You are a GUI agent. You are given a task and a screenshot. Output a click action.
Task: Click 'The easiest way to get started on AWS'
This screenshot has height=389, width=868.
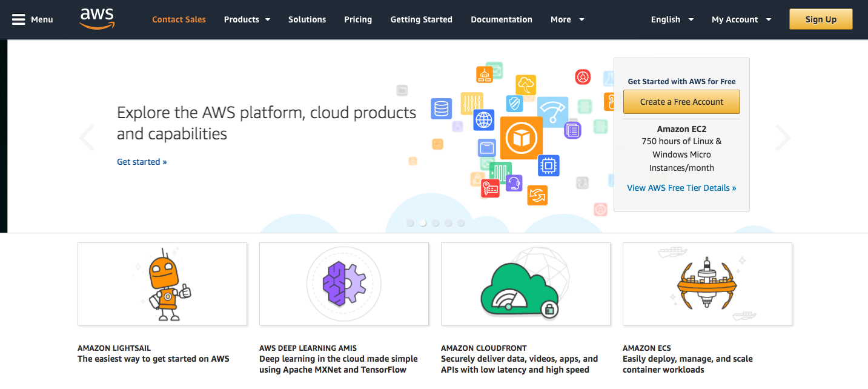[x=153, y=359]
